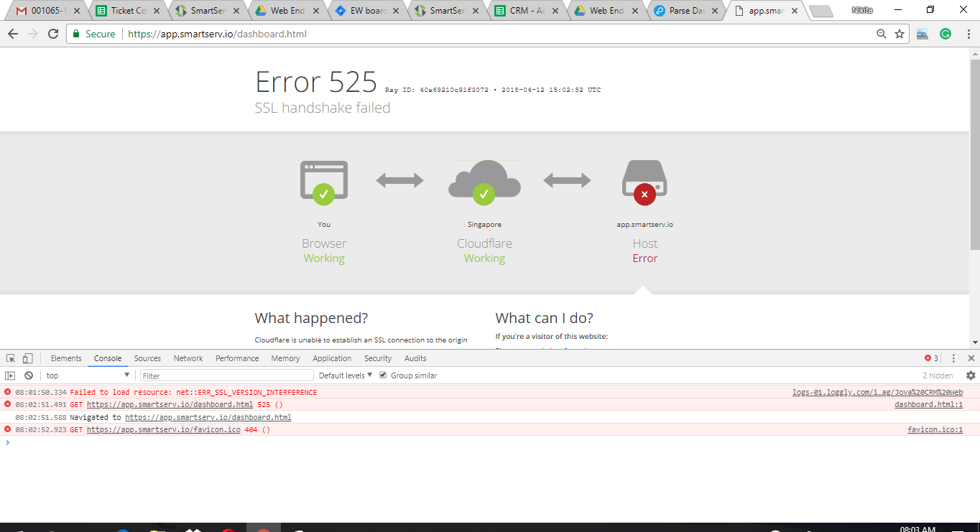Viewport: 980px width, 532px height.
Task: Open the DevTools three-dot customize menu
Action: [x=953, y=358]
